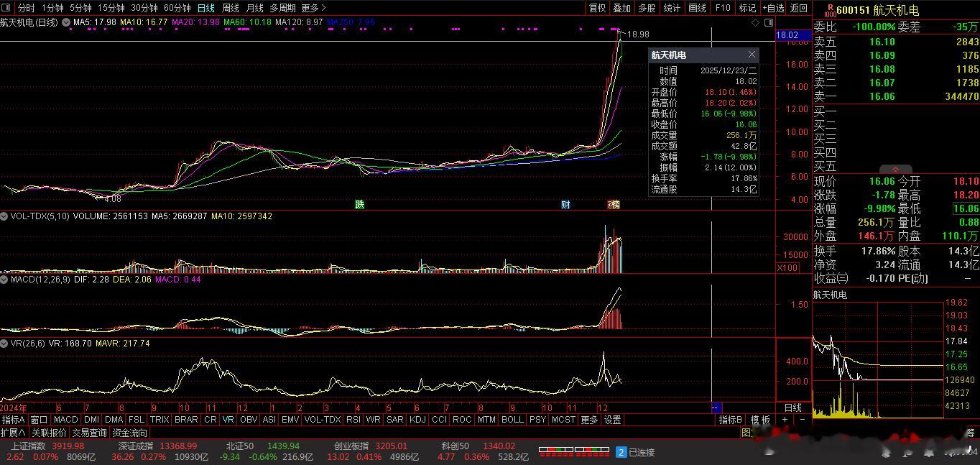Select the KDJ indicator tab
The height and width of the screenshot is (465, 980).
(x=417, y=420)
